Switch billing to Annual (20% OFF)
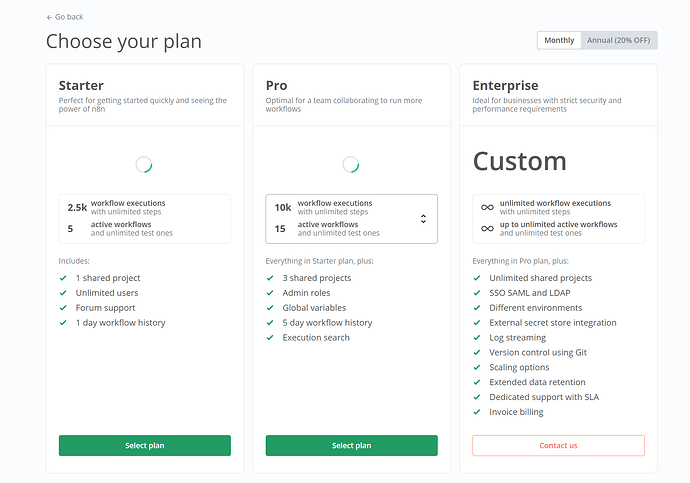 618,40
